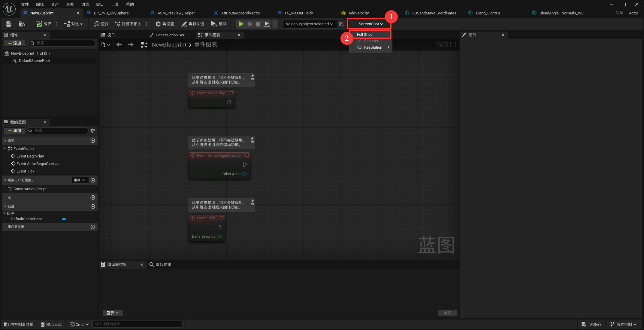Image resolution: width=644 pixels, height=330 pixels.
Task: Open Class Settings (类设置)
Action: 165,24
